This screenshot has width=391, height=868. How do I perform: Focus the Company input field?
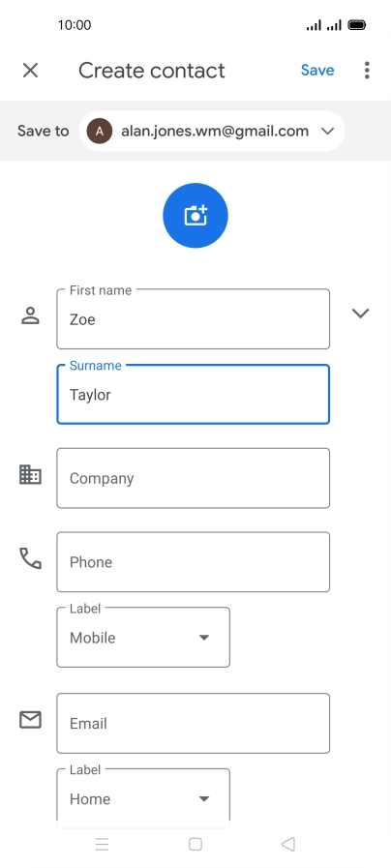(194, 478)
